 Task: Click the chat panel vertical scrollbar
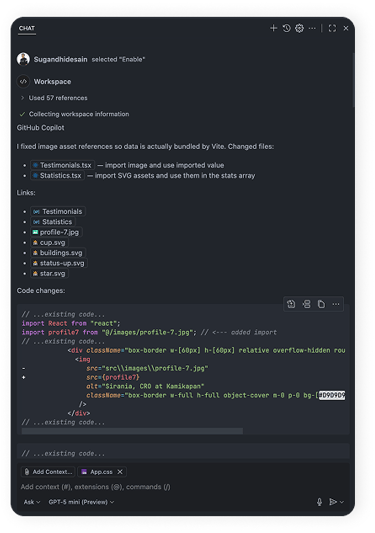click(354, 80)
